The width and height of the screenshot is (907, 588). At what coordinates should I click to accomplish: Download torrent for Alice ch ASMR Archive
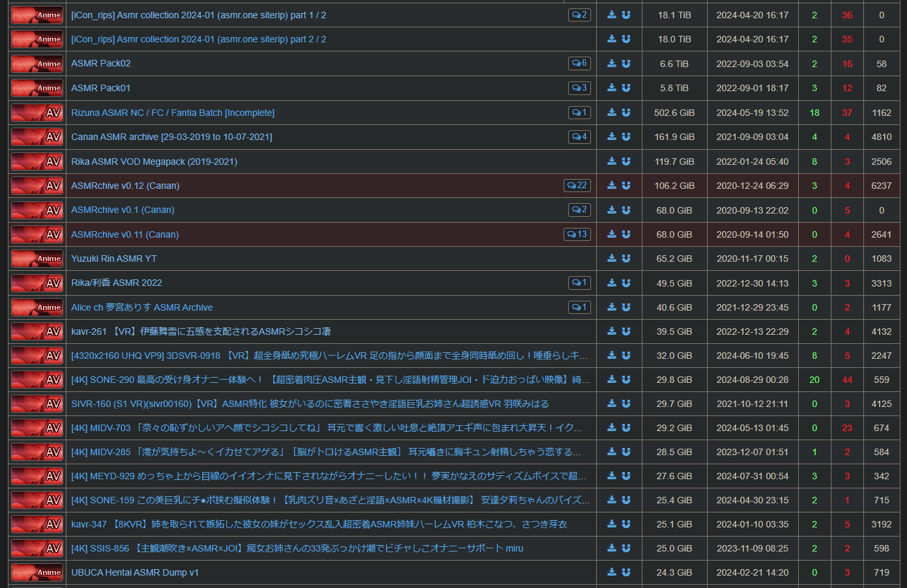[612, 307]
